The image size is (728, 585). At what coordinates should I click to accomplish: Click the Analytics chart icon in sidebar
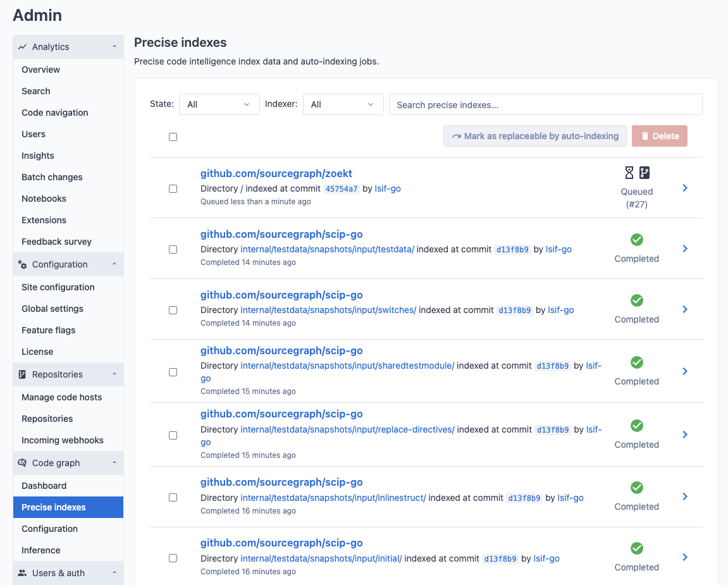[x=22, y=47]
